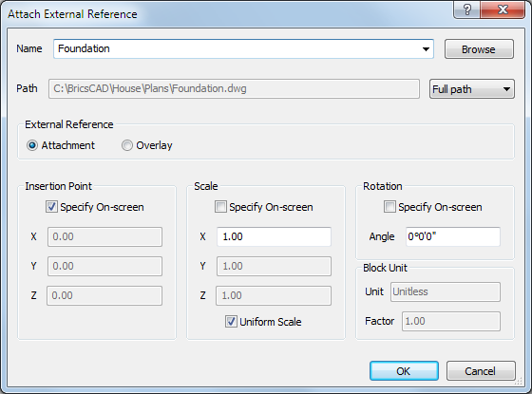The width and height of the screenshot is (532, 394).
Task: Uncheck Insertion Point Specify On-screen
Action: point(51,207)
